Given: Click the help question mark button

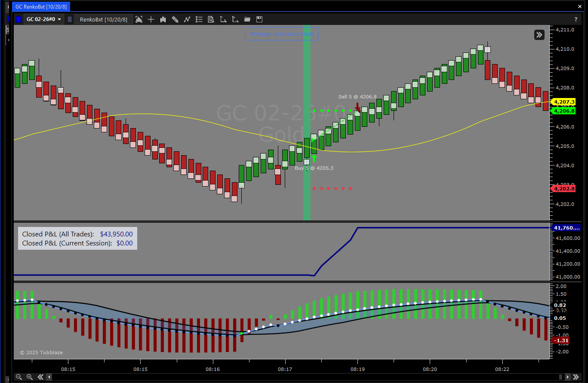Looking at the screenshot, I should 576,19.
